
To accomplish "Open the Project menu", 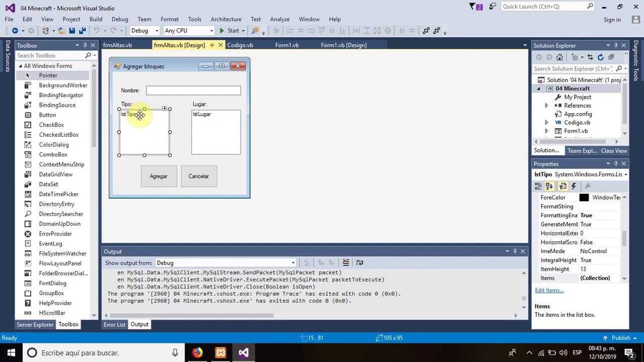I will pos(71,19).
